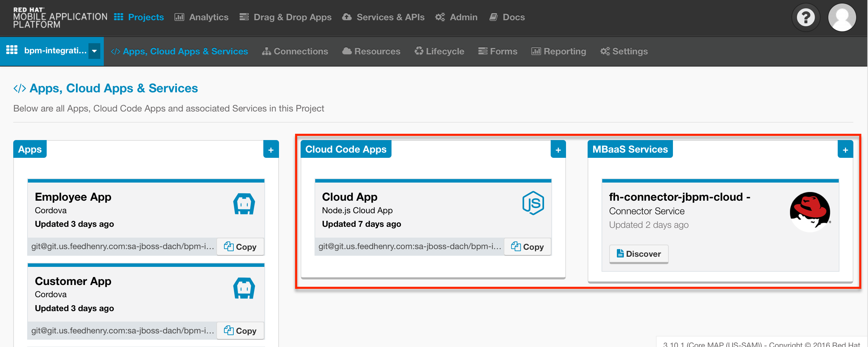Open the Docs menu
Image resolution: width=868 pixels, height=347 pixels.
click(507, 17)
